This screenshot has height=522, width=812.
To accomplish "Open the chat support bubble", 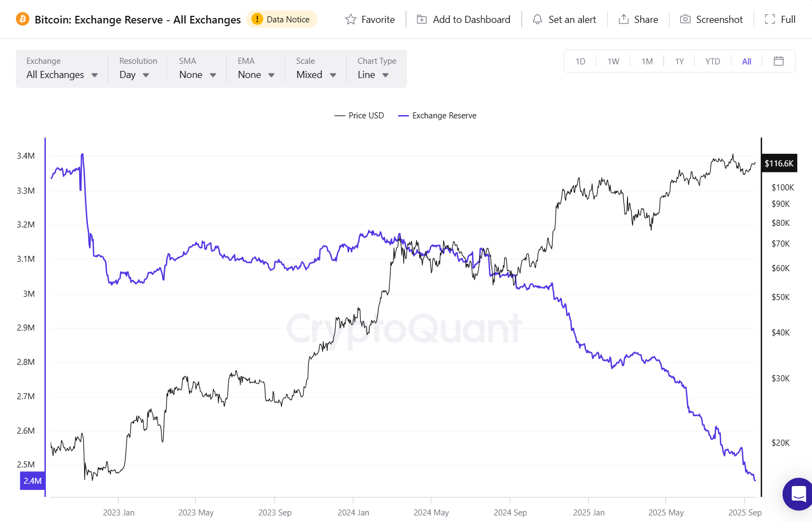I will (x=798, y=494).
